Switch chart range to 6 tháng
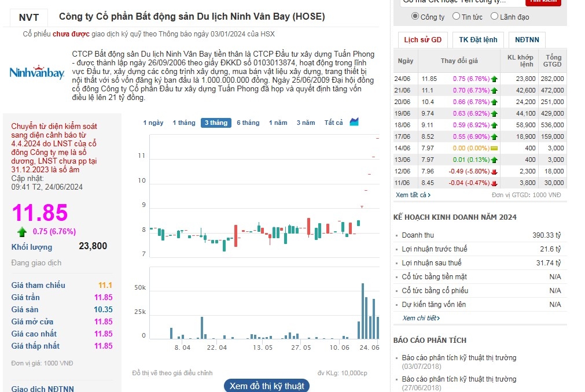The image size is (585, 392). click(x=248, y=123)
